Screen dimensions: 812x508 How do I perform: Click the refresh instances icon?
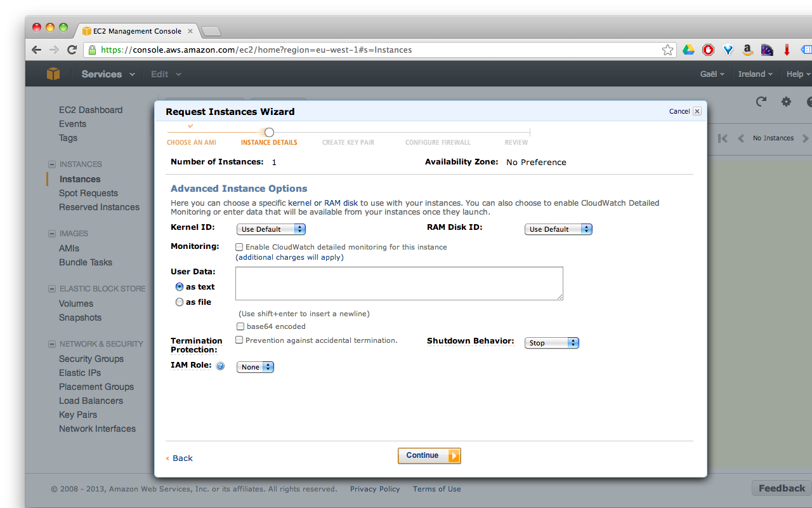[x=761, y=101]
